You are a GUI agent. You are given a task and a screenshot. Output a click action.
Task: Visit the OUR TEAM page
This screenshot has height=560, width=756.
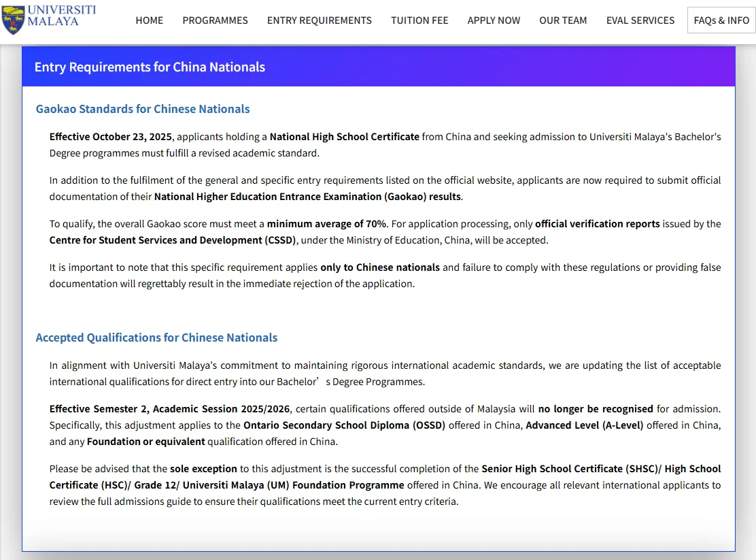563,20
